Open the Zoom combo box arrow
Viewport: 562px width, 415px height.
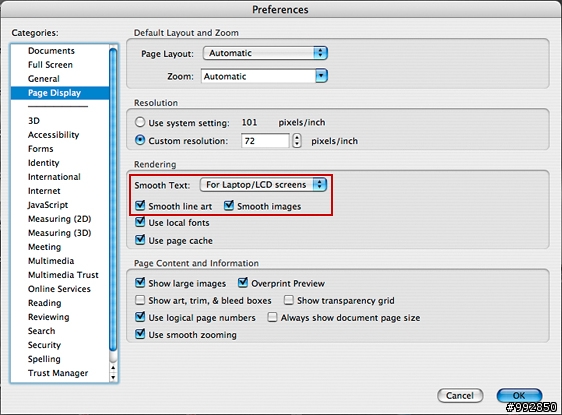(x=321, y=76)
